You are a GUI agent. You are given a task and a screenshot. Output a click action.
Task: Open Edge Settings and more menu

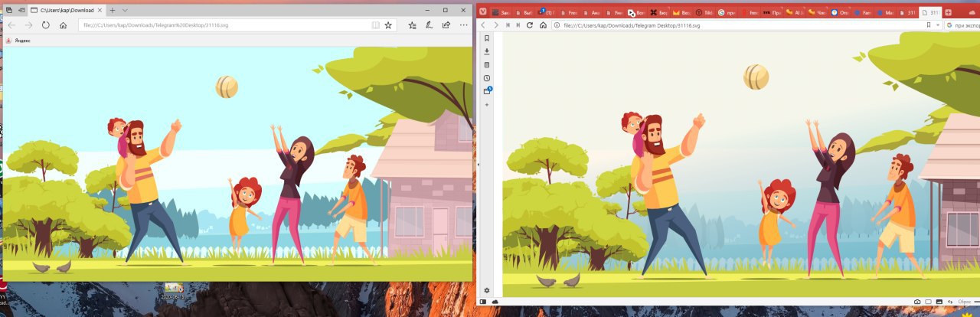(x=463, y=25)
